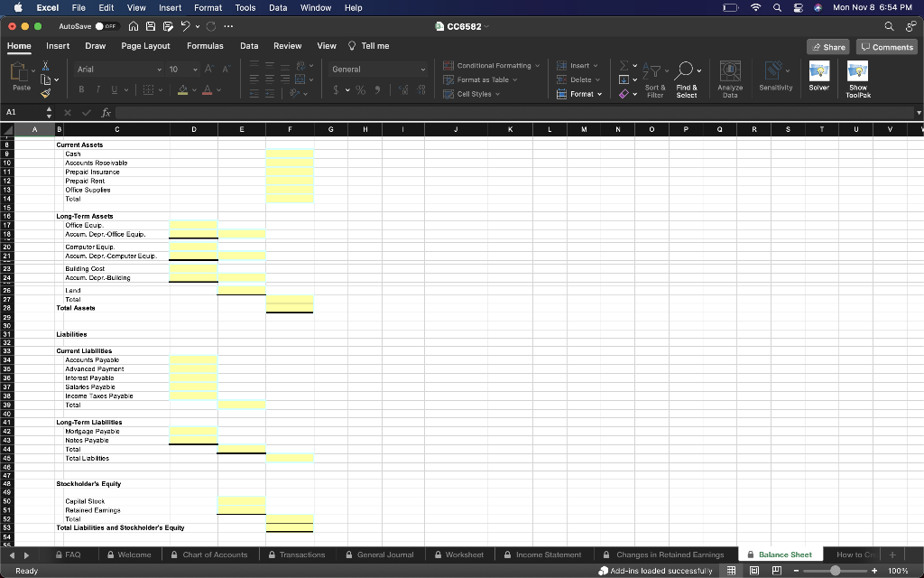Image resolution: width=924 pixels, height=578 pixels.
Task: Switch to Normal view icon in status bar
Action: [x=731, y=571]
